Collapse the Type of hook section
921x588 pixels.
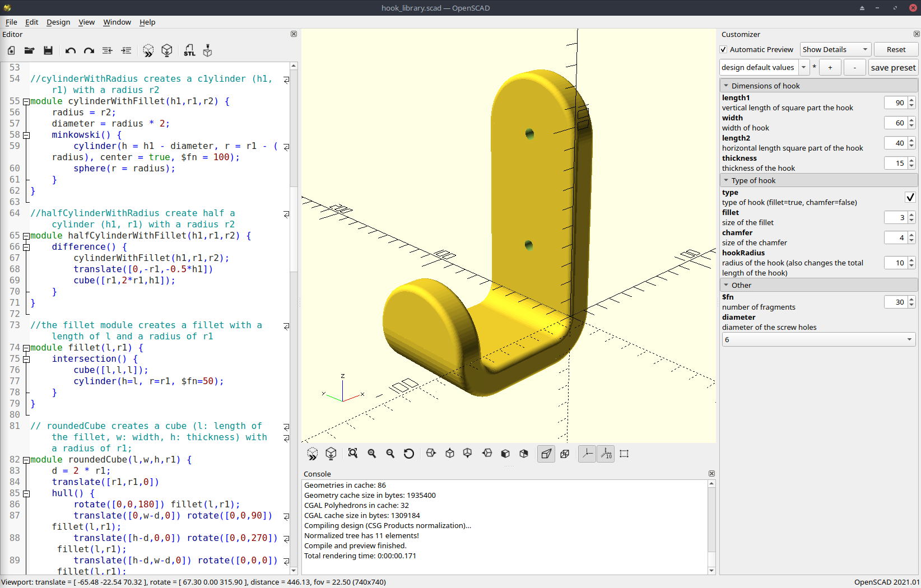(x=726, y=180)
